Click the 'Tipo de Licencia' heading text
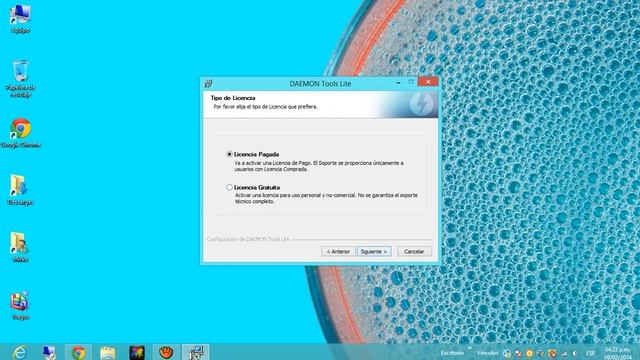This screenshot has height=360, width=640. pyautogui.click(x=233, y=98)
